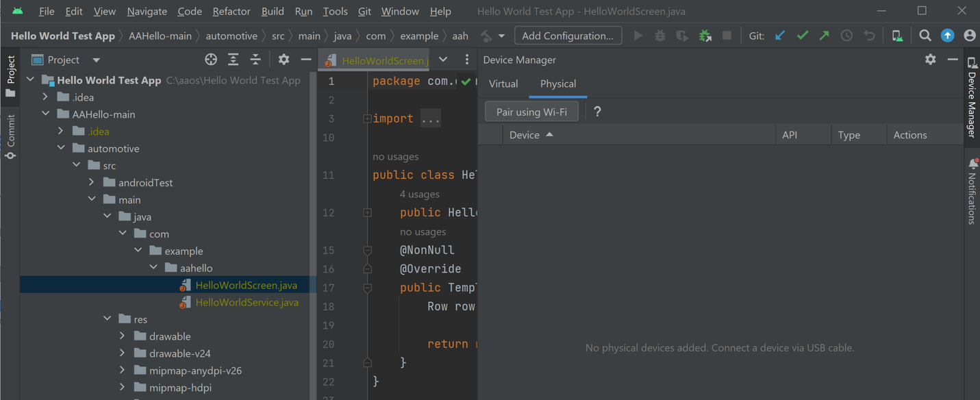Open Search Everywhere with the magnifier icon
Viewport: 980px width, 400px height.
(x=925, y=35)
